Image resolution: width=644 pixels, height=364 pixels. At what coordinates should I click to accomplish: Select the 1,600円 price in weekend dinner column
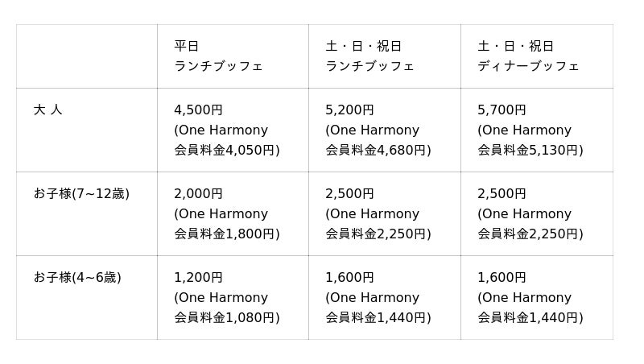coord(502,277)
